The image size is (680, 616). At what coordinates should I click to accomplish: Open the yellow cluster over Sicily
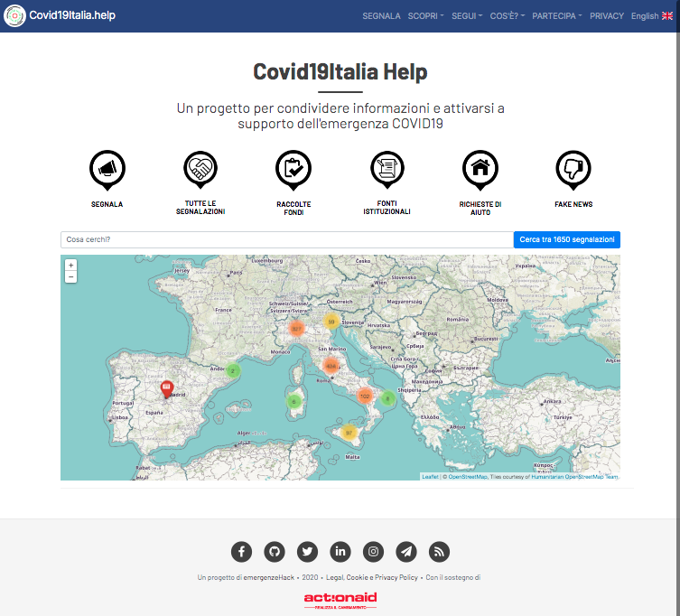coord(349,433)
